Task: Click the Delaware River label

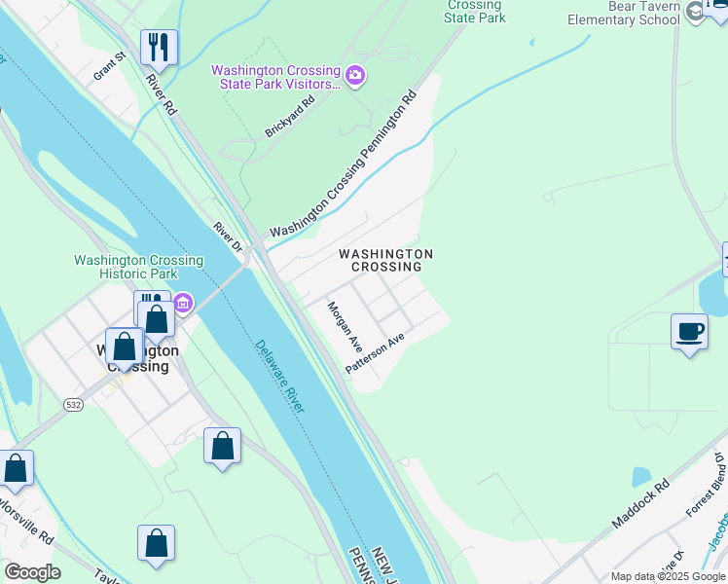Action: click(x=280, y=376)
